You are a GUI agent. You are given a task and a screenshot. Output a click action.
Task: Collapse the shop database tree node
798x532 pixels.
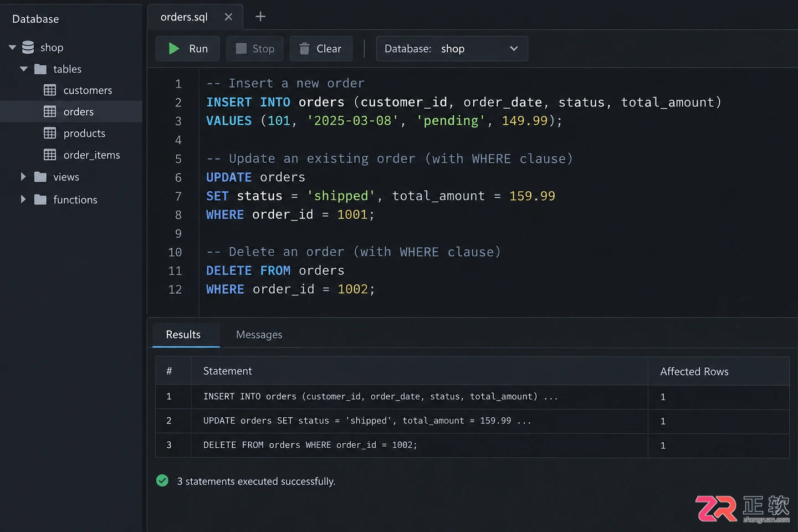click(12, 48)
